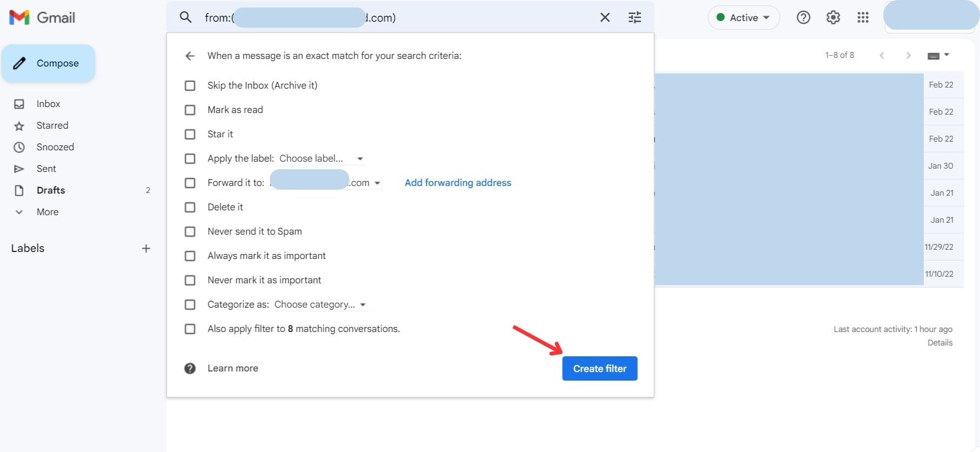Click the 1–8 of 8 results count
980x452 pixels.
[x=839, y=55]
